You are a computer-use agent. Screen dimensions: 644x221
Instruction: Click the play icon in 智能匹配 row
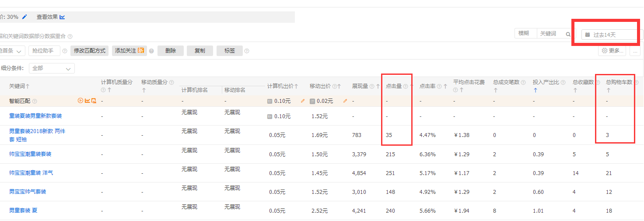pos(80,101)
